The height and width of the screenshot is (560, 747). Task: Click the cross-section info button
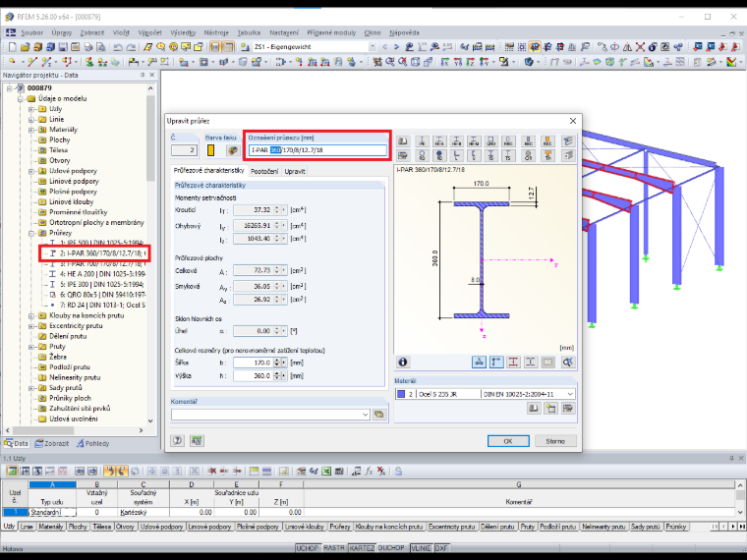403,362
